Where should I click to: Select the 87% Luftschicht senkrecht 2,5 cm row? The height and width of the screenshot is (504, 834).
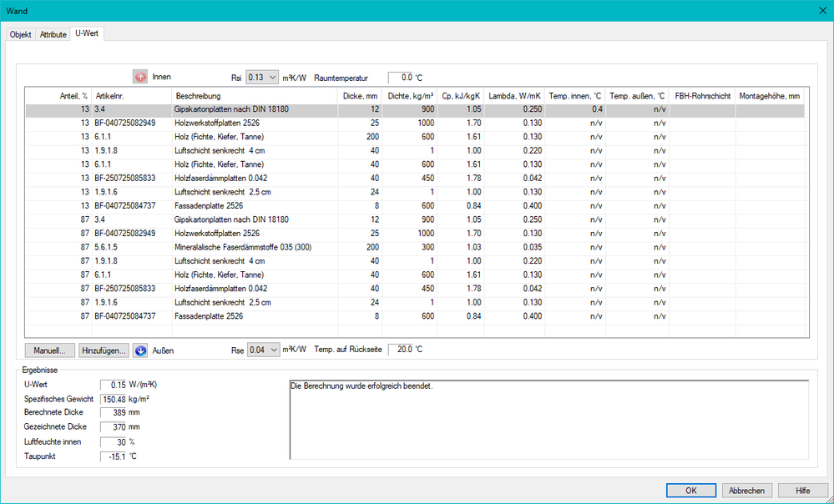coord(415,303)
